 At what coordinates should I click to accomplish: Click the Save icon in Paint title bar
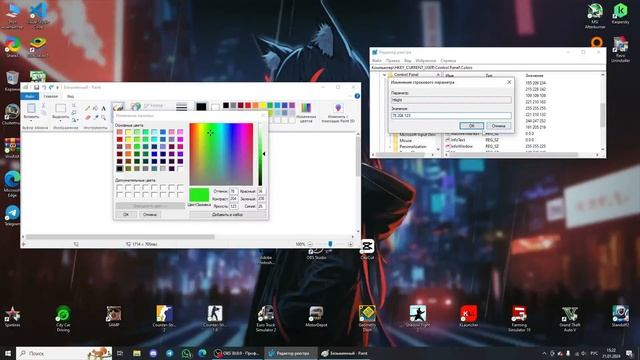pos(36,87)
